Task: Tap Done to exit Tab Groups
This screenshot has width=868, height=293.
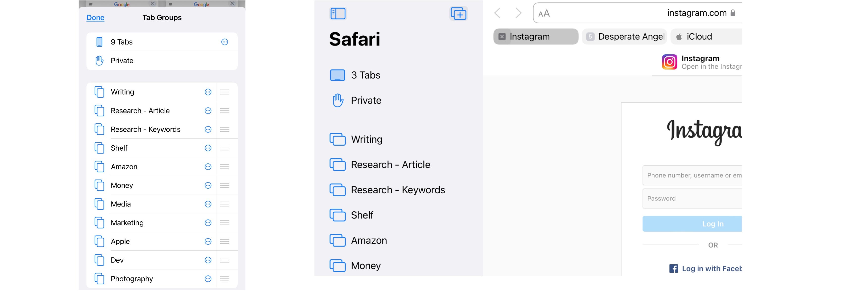Action: pos(95,17)
